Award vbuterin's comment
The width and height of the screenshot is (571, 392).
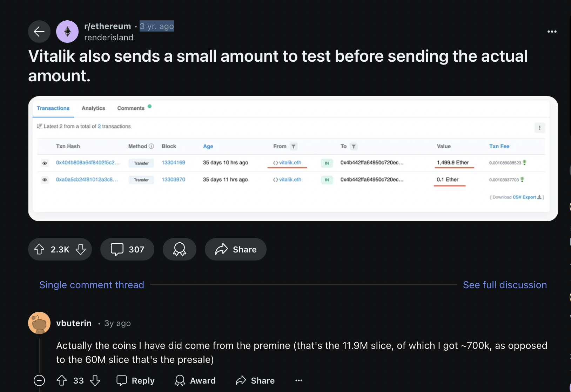pos(195,380)
